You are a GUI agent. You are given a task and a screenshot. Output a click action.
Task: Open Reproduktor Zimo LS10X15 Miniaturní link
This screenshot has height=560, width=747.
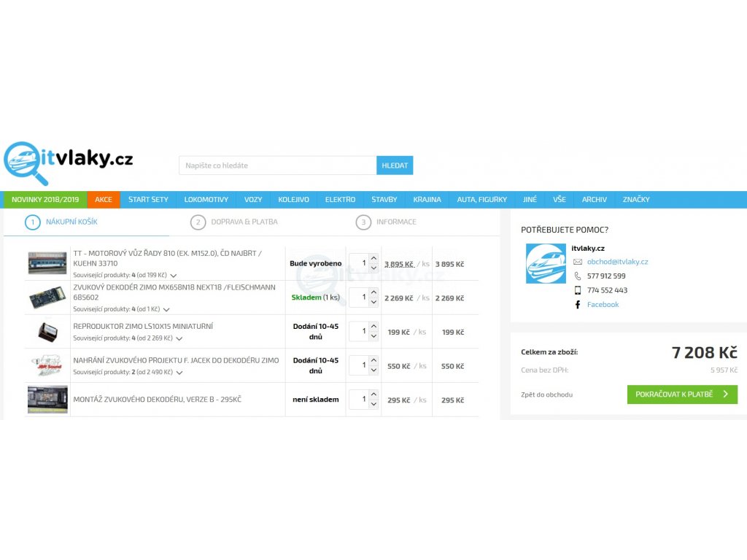coord(143,326)
